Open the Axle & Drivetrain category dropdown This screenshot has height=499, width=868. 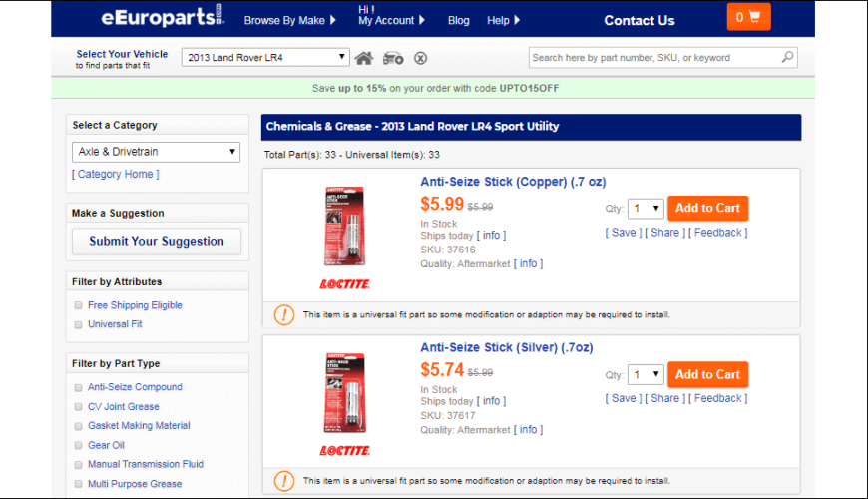click(156, 151)
